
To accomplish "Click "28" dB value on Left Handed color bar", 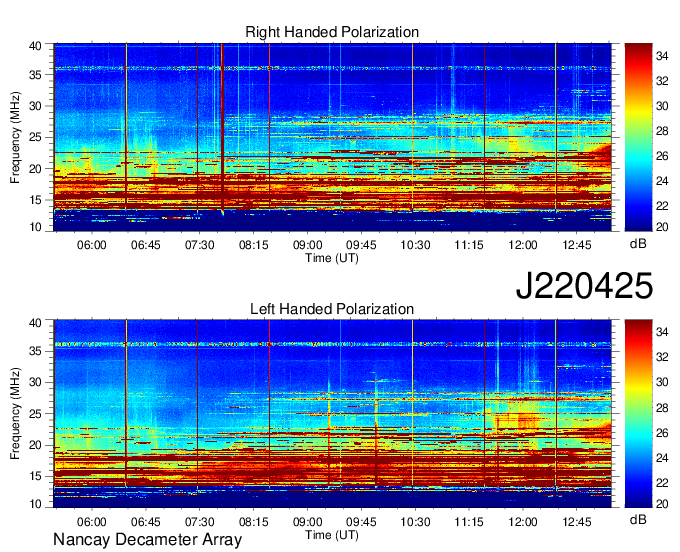I will point(662,407).
